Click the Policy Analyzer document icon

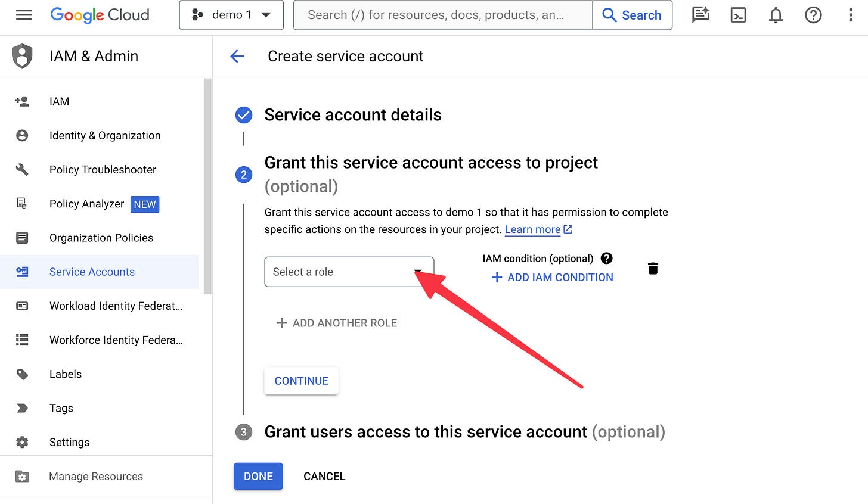pyautogui.click(x=22, y=204)
